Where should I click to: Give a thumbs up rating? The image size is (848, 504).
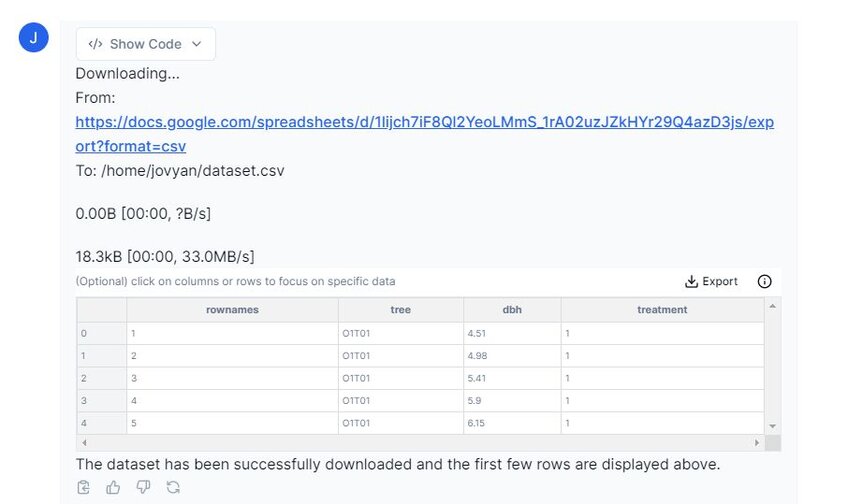coord(113,487)
